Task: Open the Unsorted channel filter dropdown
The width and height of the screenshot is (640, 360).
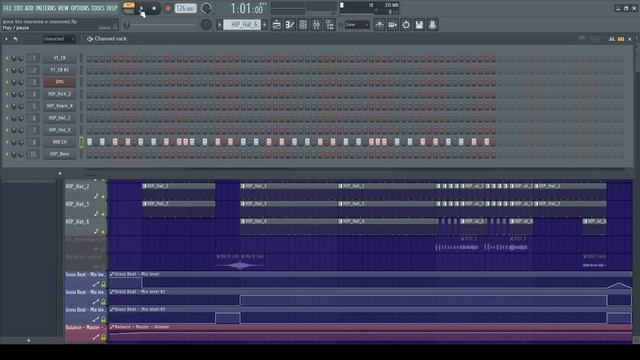Action: pos(59,39)
